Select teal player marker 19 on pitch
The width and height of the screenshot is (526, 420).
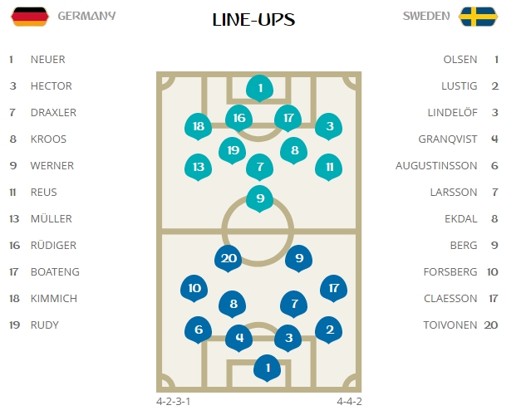(233, 150)
